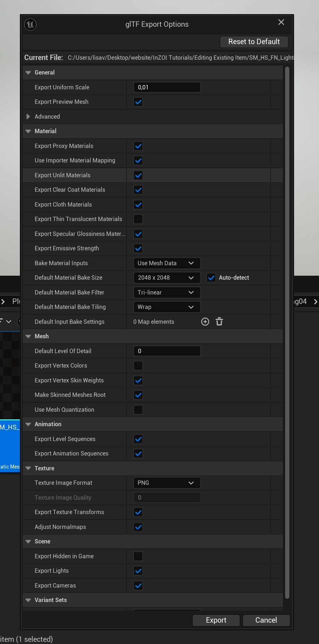
Task: Toggle Export Vertex Skin Weights checkbox
Action: click(138, 381)
